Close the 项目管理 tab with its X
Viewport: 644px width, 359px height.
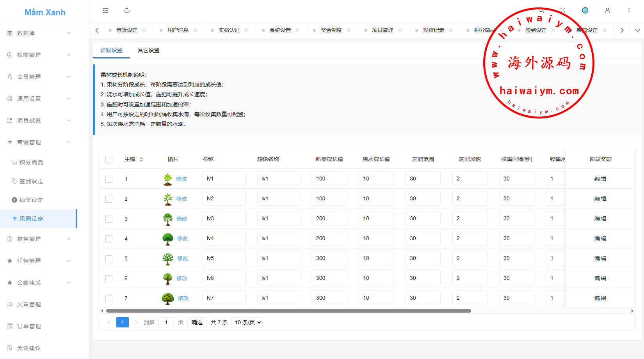click(x=400, y=30)
